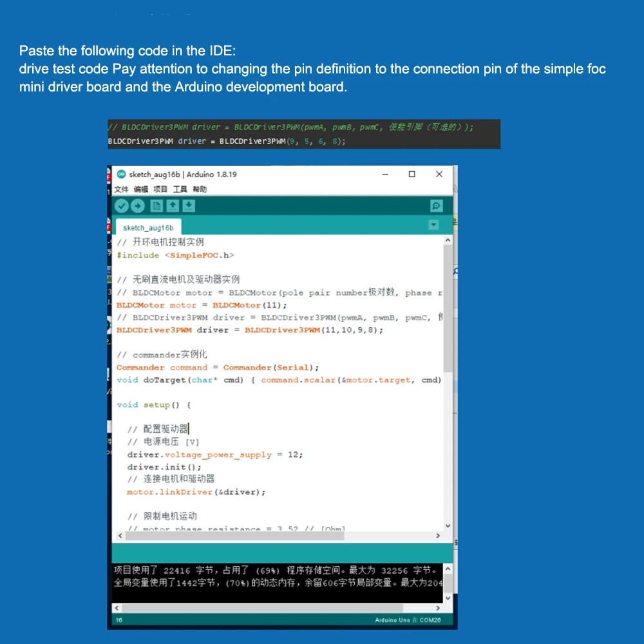Click the console's scroll-right arrow
This screenshot has height=644, width=644.
coord(438,608)
